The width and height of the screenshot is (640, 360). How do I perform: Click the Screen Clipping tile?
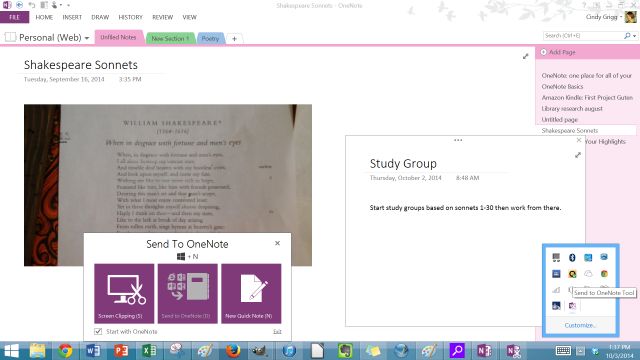click(124, 293)
